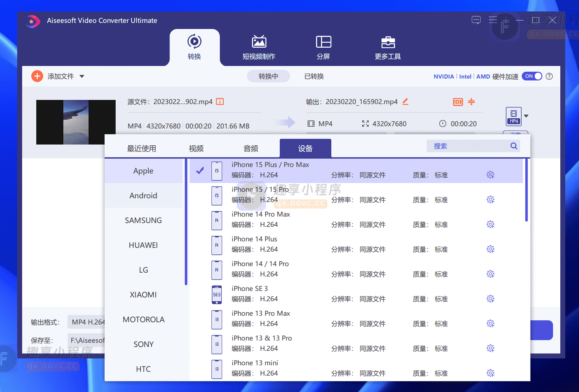Screen dimensions: 579x392
Task: Choose iPhone SE 3 profile
Action: 356,294
